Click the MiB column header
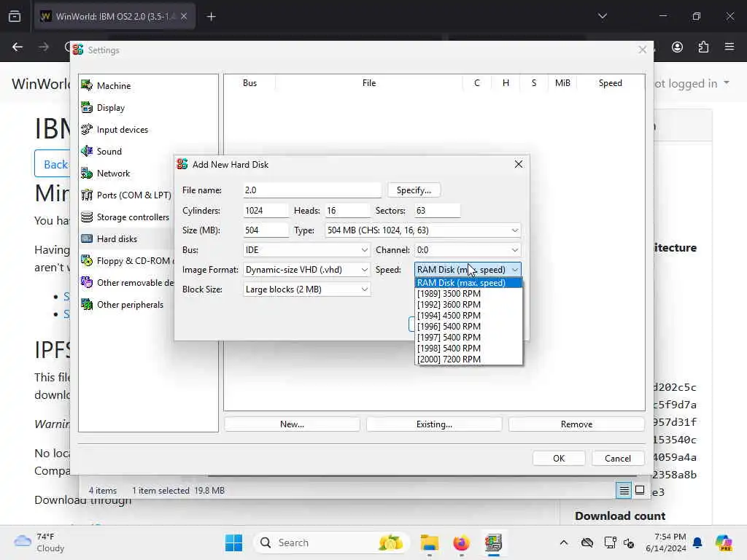The width and height of the screenshot is (747, 560). pyautogui.click(x=562, y=83)
